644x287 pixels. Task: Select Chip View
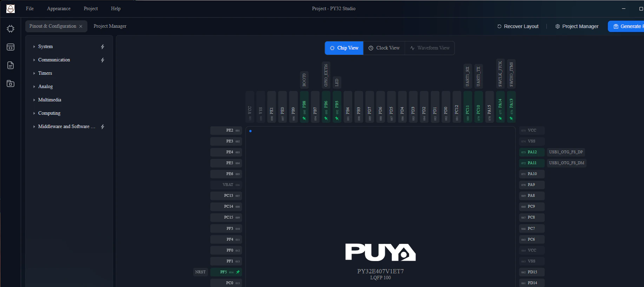pyautogui.click(x=344, y=48)
